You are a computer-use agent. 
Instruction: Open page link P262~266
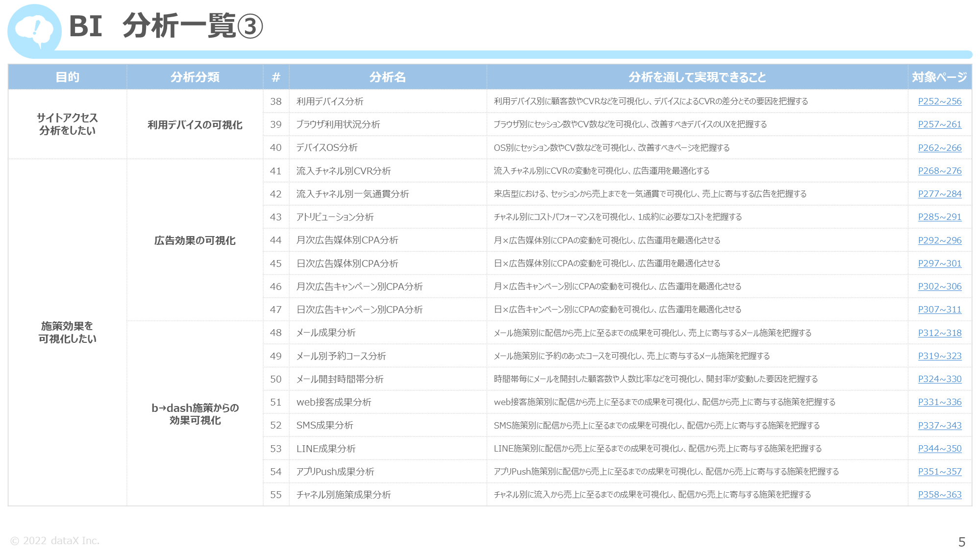939,148
